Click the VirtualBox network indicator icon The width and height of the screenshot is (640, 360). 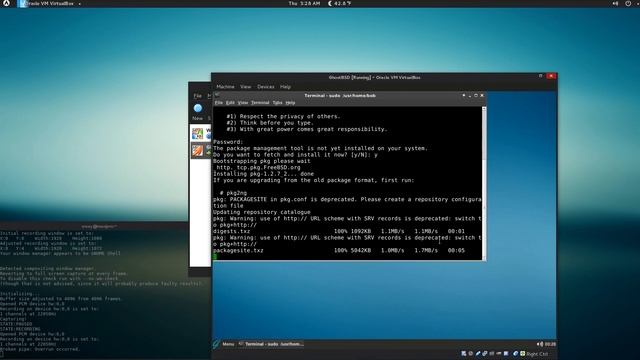pyautogui.click(x=484, y=353)
